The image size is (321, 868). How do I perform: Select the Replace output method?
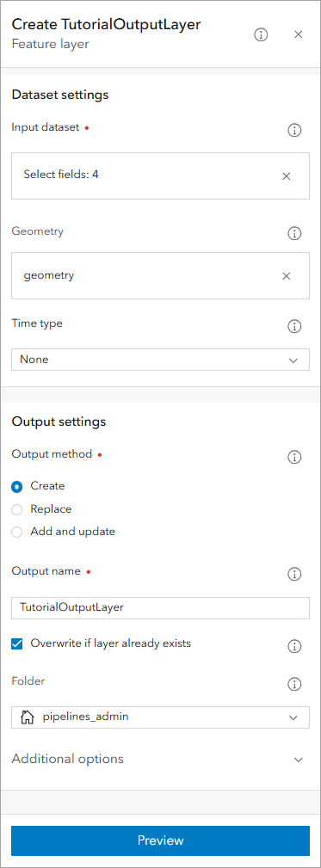[x=17, y=509]
